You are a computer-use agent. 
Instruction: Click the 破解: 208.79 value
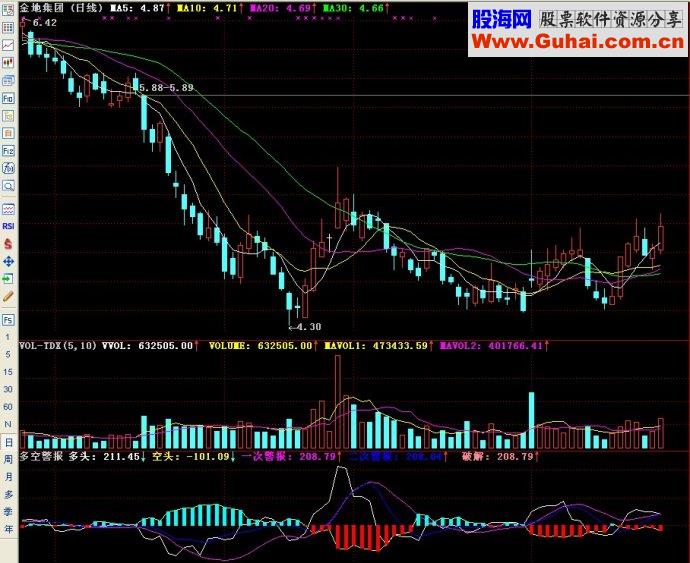click(497, 456)
